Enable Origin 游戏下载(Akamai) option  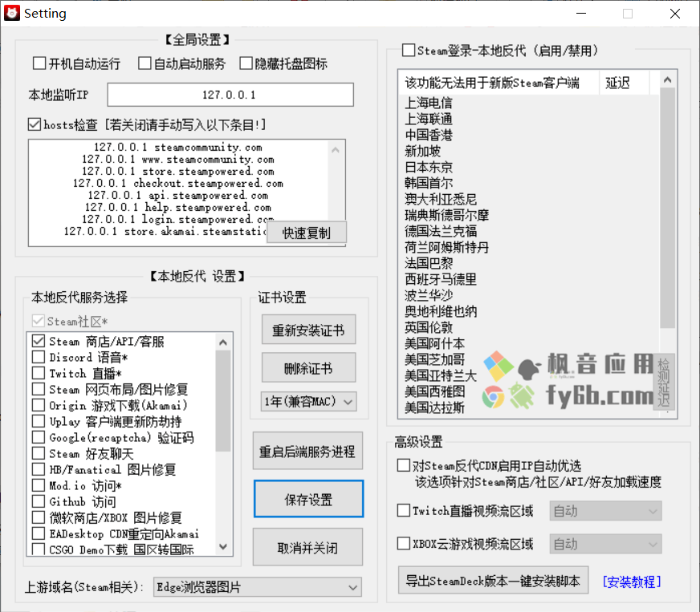pyautogui.click(x=39, y=406)
